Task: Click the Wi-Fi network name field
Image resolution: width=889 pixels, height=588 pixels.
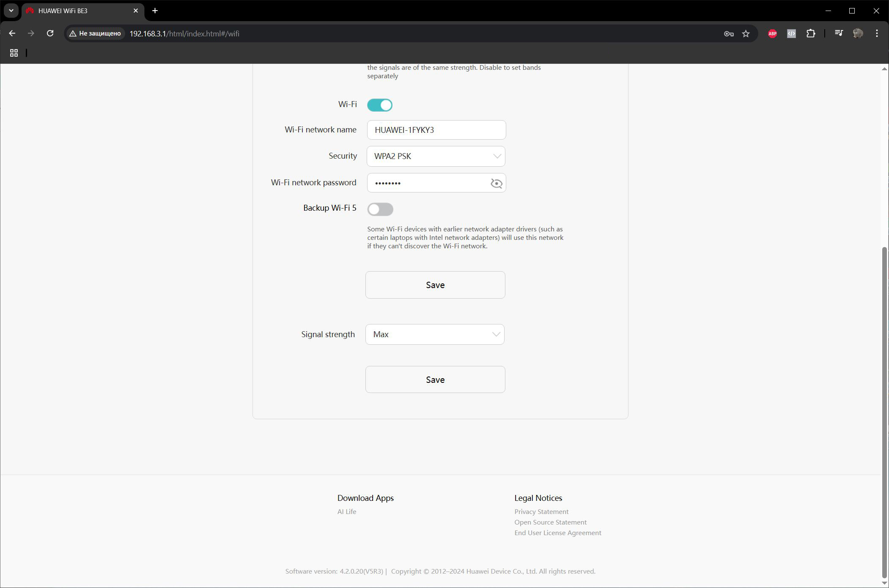Action: tap(436, 130)
